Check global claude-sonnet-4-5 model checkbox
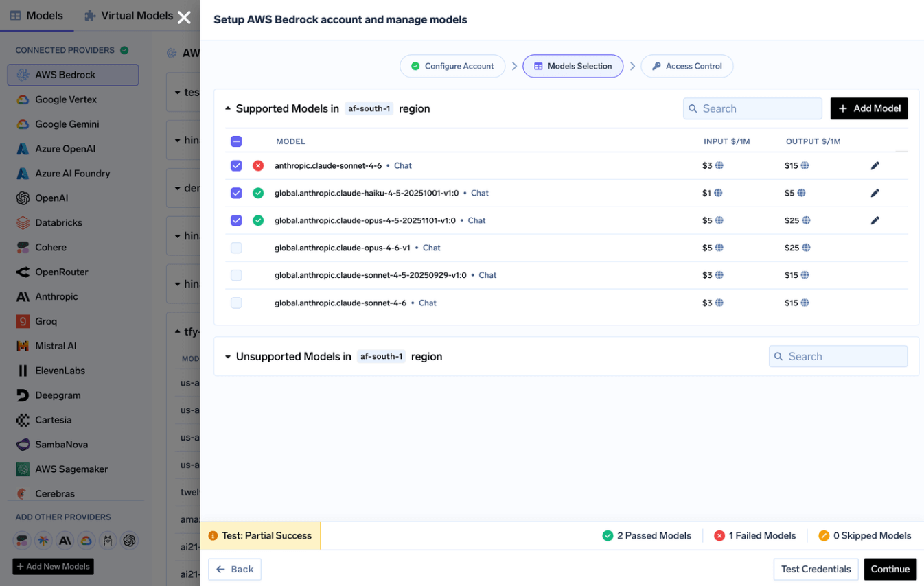Screen dimensions: 924x586 [236, 275]
